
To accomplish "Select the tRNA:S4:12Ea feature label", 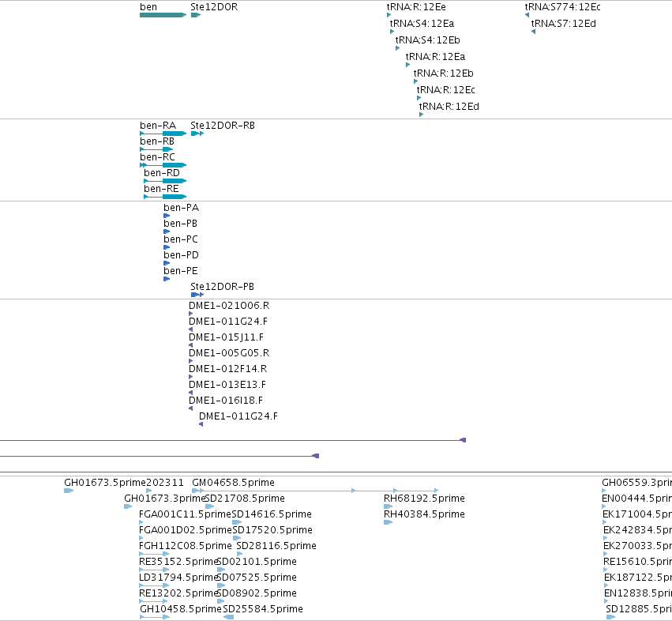I will [x=422, y=24].
